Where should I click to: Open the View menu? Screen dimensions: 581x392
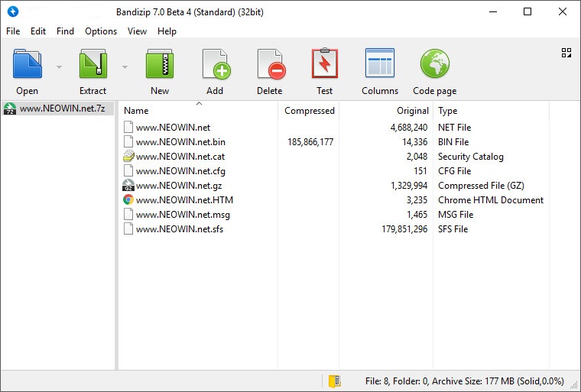[x=137, y=31]
